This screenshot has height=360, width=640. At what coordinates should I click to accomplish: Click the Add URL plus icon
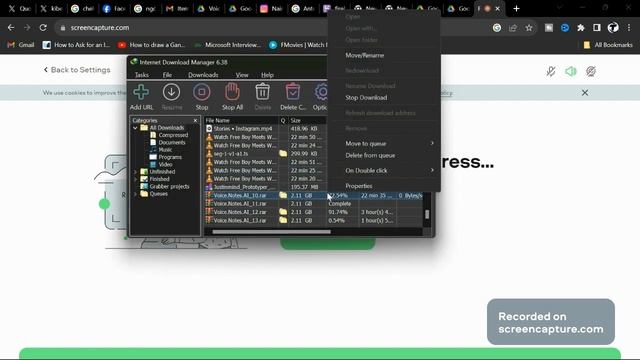coord(141,92)
